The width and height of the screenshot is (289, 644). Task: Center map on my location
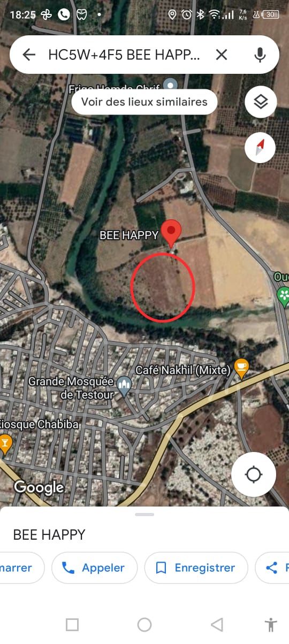pos(254,474)
